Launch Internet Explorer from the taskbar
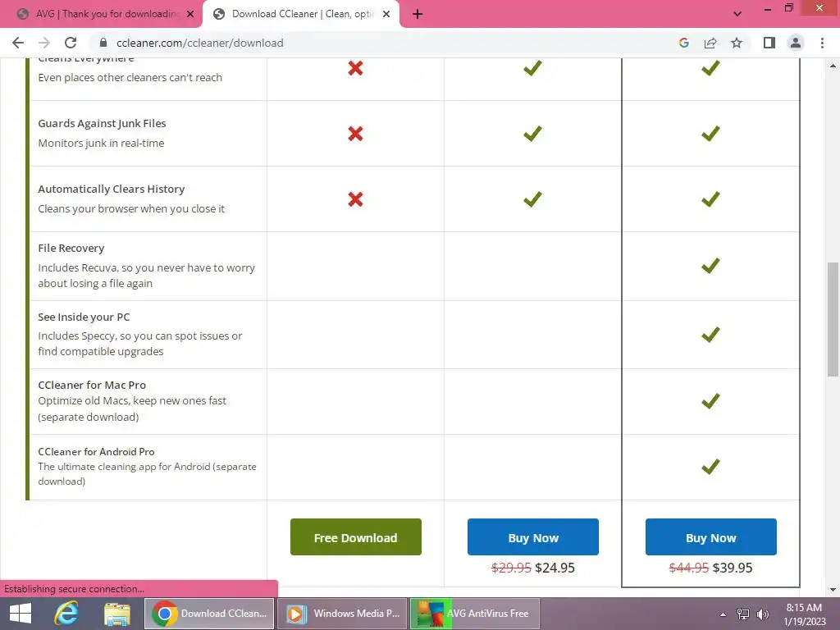The width and height of the screenshot is (840, 630). point(66,614)
